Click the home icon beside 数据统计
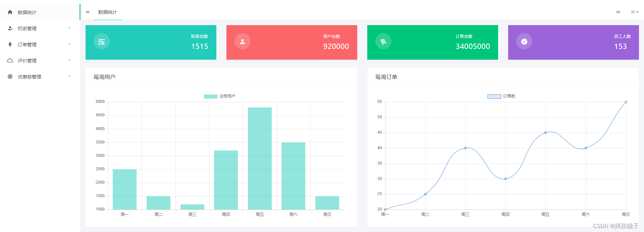 pyautogui.click(x=10, y=12)
